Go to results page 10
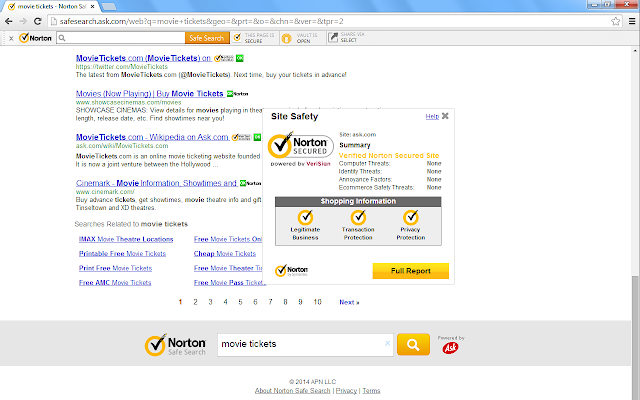This screenshot has width=640, height=400. [x=317, y=302]
